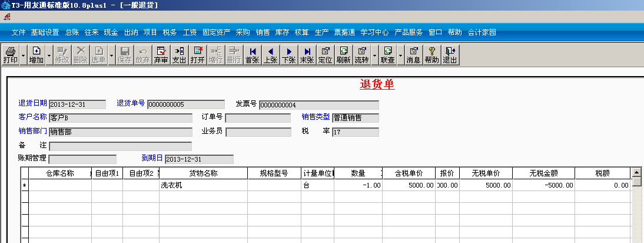644x243 pixels.
Task: Click the 退货单号 field 0000000005
Action: click(x=186, y=104)
